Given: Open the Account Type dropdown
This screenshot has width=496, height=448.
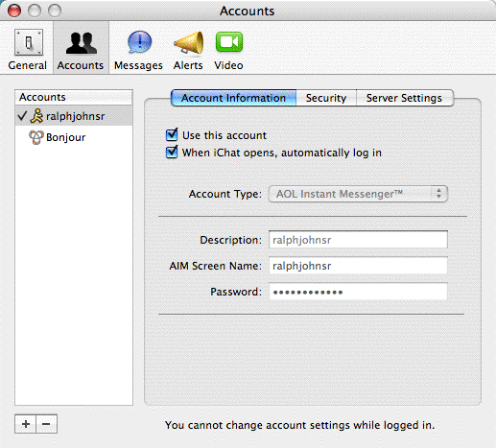Looking at the screenshot, I should [x=358, y=194].
